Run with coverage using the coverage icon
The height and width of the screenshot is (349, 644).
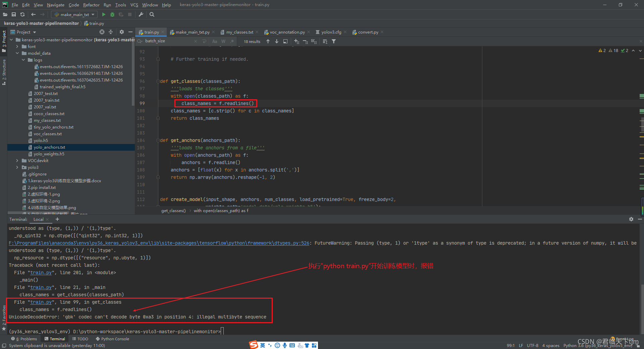[121, 14]
